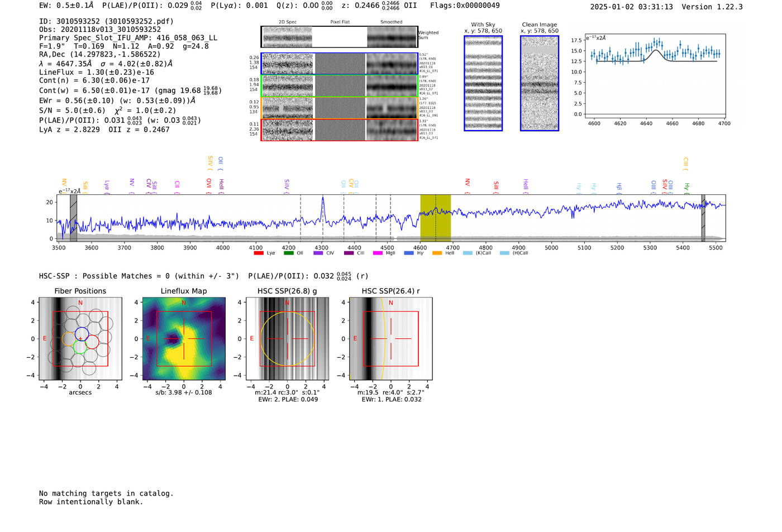This screenshot has height=532, width=782.
Task: Click the blue fiber circle in Fiber Positions
Action: click(x=82, y=334)
